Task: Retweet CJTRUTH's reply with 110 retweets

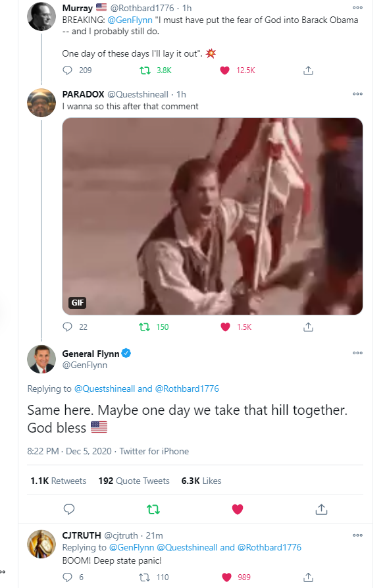Action: [145, 577]
